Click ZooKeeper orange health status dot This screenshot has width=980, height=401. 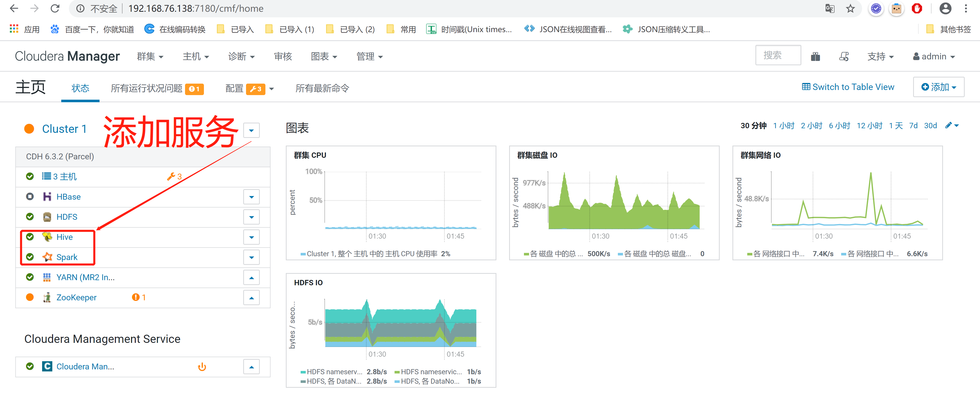click(30, 297)
